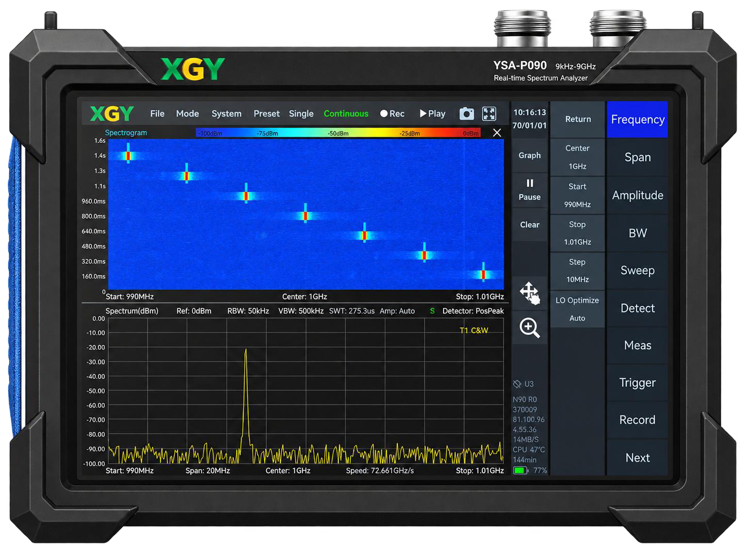747x560 pixels.
Task: Open the Span settings tab
Action: click(x=638, y=157)
